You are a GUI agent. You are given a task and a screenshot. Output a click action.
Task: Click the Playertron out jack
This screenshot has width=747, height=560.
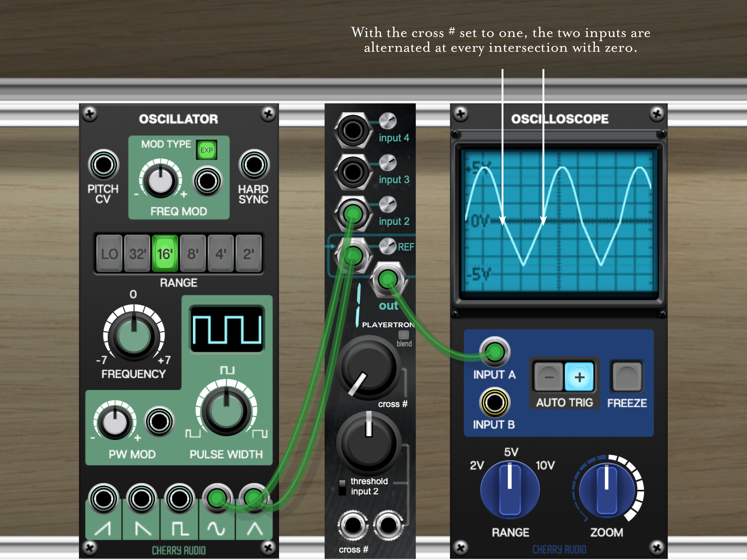pos(388,280)
